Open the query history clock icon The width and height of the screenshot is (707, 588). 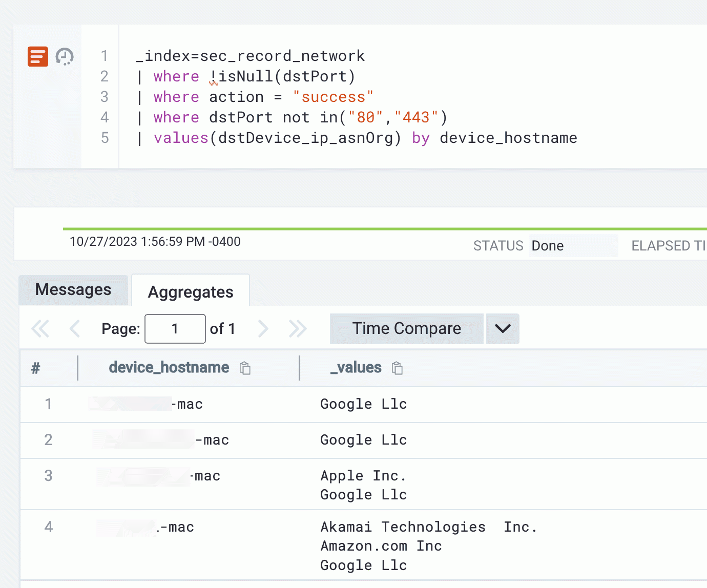click(65, 56)
